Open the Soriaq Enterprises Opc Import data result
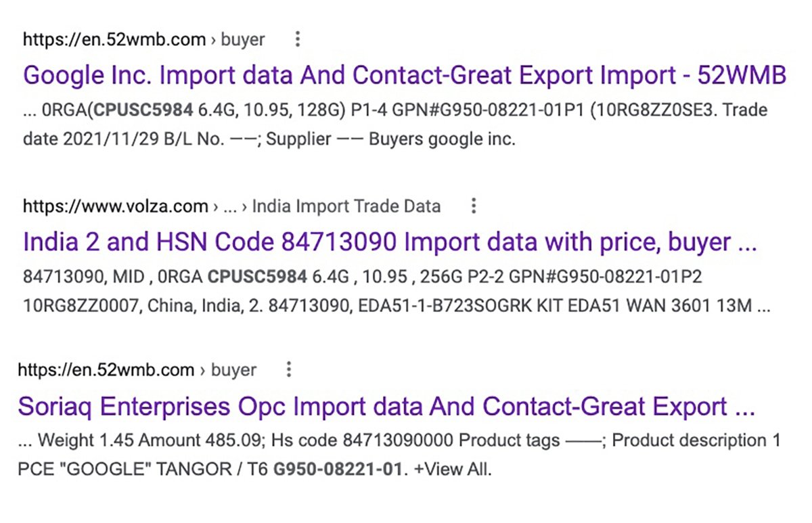 (x=386, y=407)
